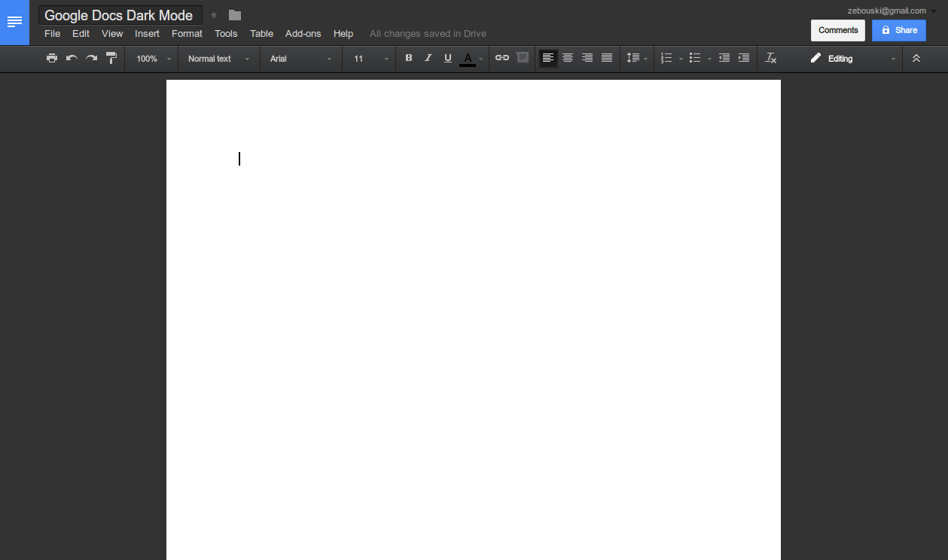This screenshot has width=948, height=560.
Task: Insert a comment using the comment icon
Action: (523, 58)
